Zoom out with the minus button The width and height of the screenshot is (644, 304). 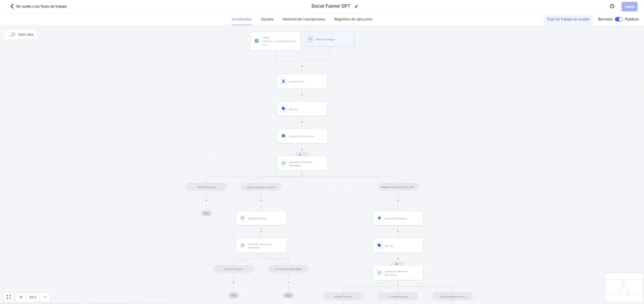(x=45, y=297)
